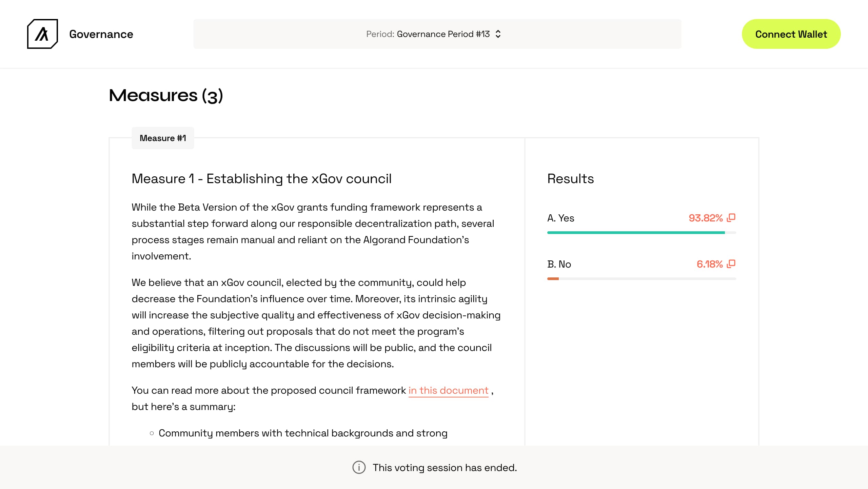Image resolution: width=868 pixels, height=489 pixels.
Task: Choose option A. Yes in the Results panel
Action: pyautogui.click(x=560, y=218)
